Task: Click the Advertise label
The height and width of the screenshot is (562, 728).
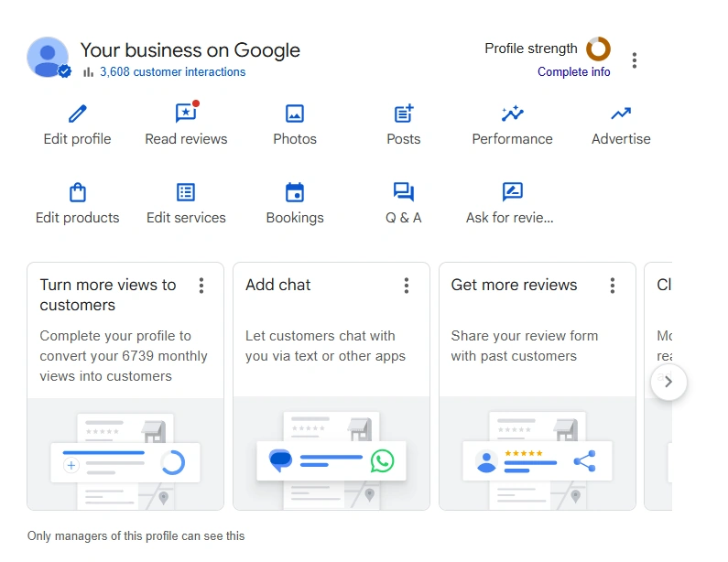Action: point(621,139)
